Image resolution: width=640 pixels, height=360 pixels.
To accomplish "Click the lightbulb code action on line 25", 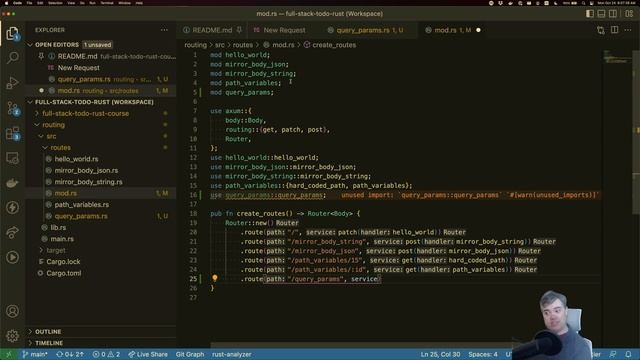I will (215, 278).
